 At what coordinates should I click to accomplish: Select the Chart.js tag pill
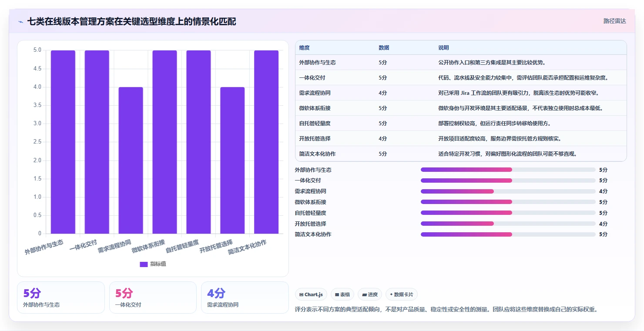coord(311,294)
